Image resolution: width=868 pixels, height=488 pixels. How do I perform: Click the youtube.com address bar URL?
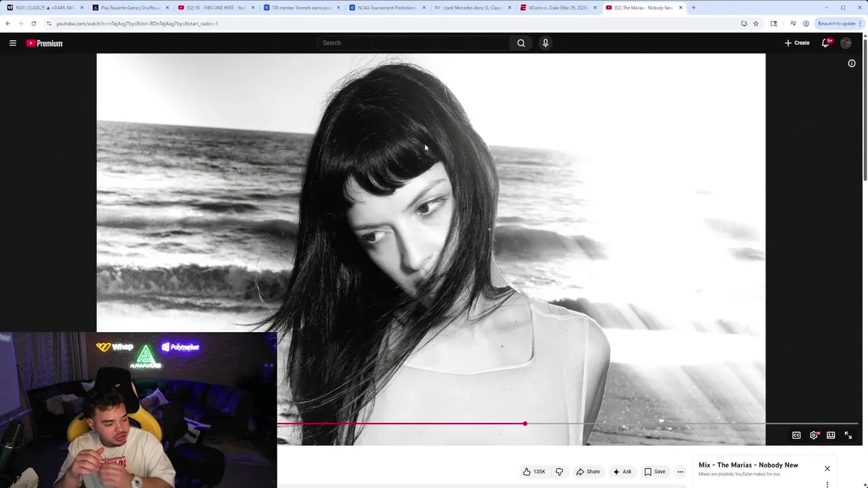tap(137, 24)
